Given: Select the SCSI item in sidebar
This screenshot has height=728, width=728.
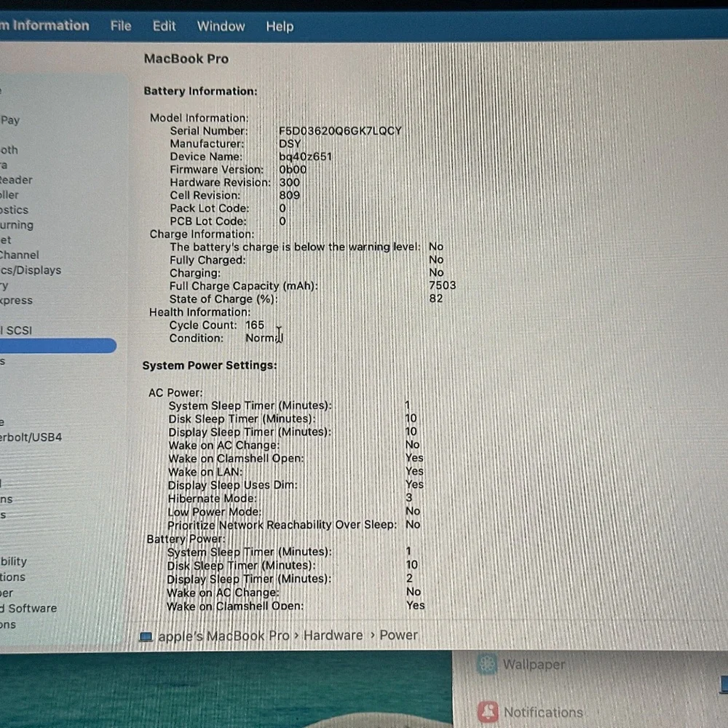Looking at the screenshot, I should (16, 331).
